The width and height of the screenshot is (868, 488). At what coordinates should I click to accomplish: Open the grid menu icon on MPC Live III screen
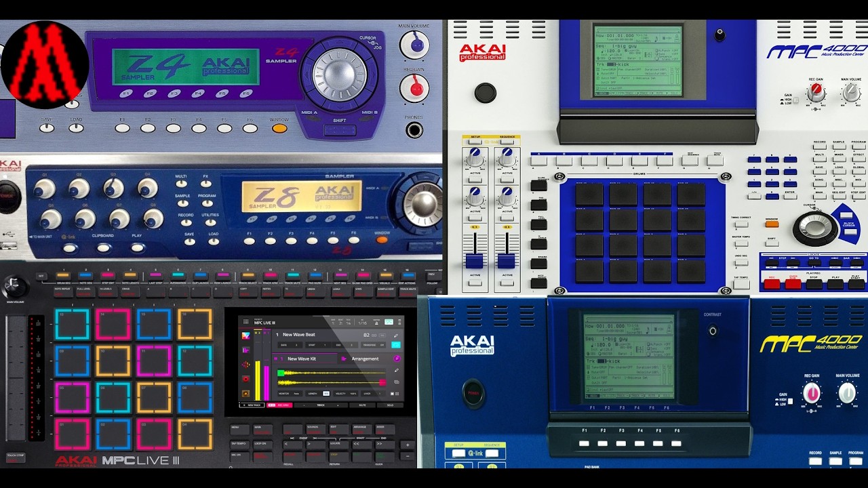245,321
